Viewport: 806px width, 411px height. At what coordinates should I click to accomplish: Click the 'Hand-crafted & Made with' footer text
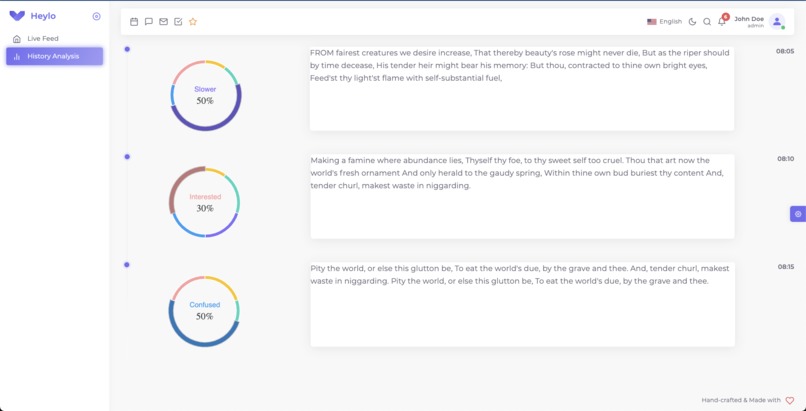pyautogui.click(x=741, y=400)
